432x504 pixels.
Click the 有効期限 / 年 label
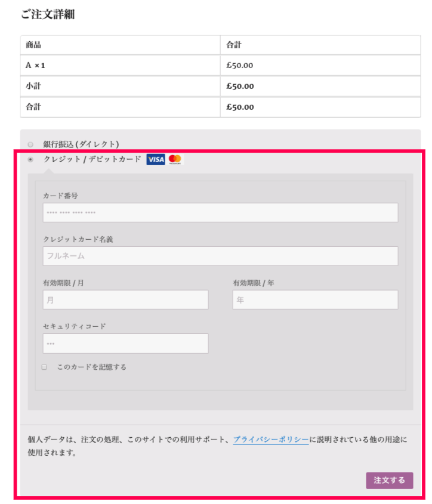coord(254,283)
